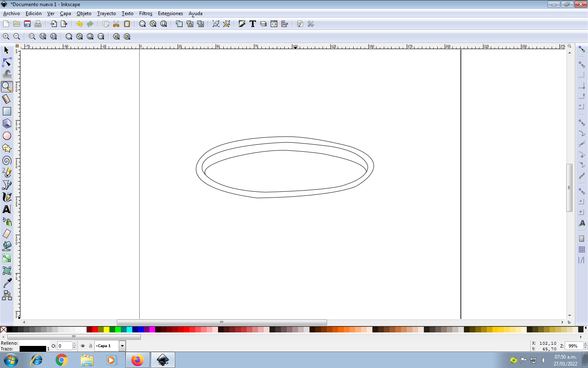Toggle visibility of current layer Capa 1

[x=83, y=346]
